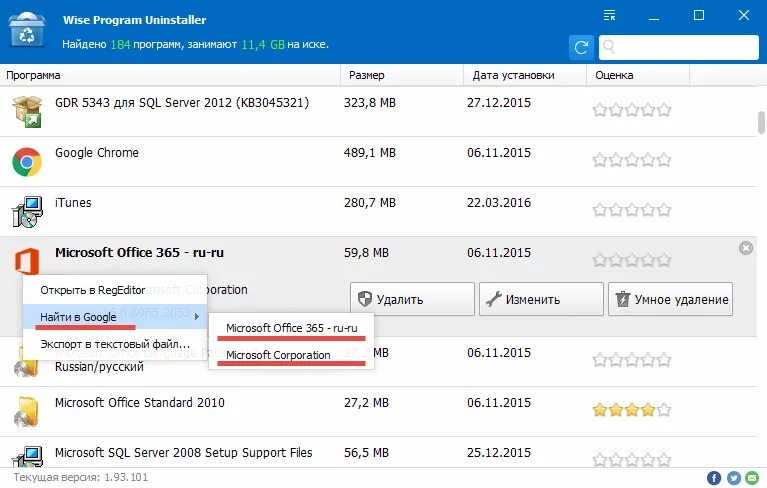
Task: Click the 25.12.2015 install date
Action: [x=499, y=453]
